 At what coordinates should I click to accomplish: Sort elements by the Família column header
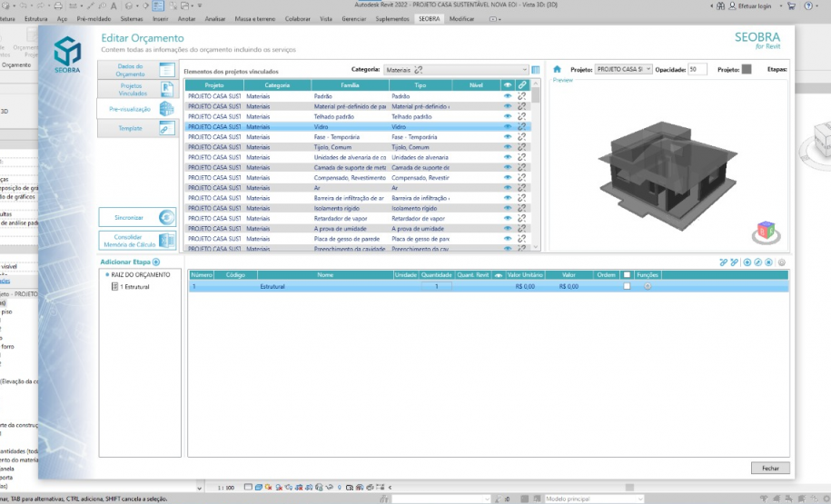click(350, 84)
